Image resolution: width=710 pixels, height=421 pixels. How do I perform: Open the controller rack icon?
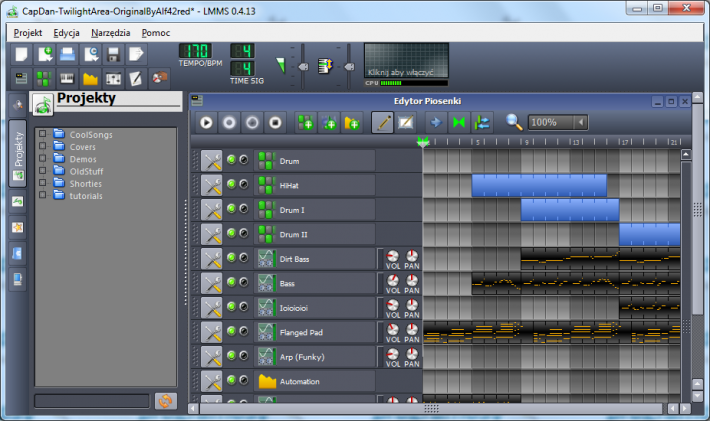pyautogui.click(x=159, y=78)
